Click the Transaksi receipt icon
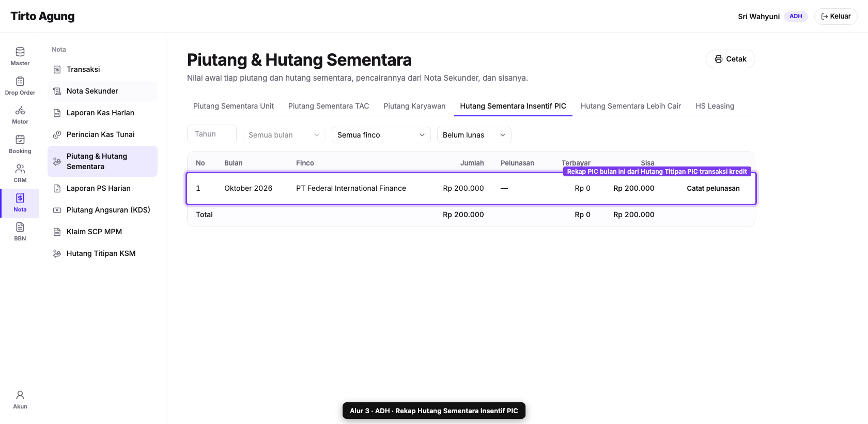The image size is (868, 424). [x=57, y=69]
